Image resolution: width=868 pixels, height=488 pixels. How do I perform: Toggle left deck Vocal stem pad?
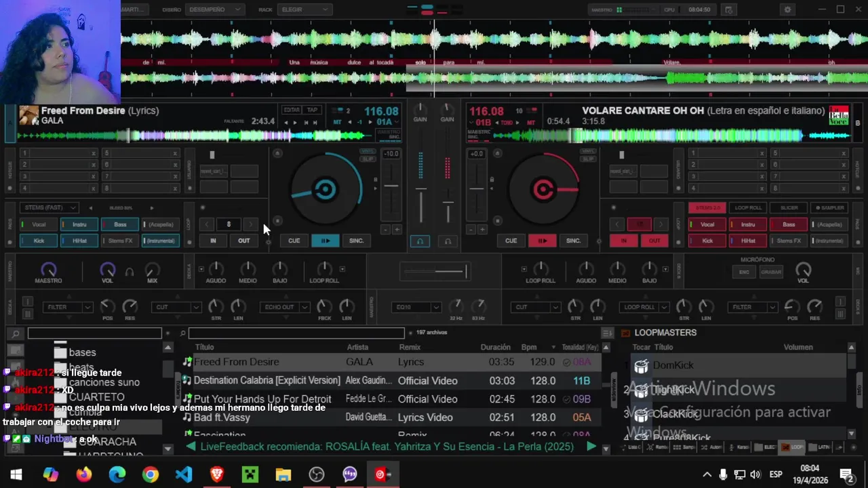click(38, 224)
